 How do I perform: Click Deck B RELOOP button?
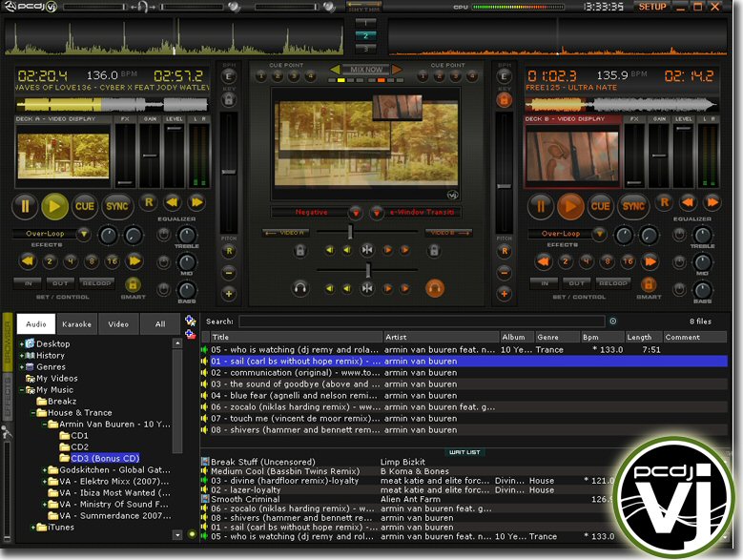(x=612, y=283)
